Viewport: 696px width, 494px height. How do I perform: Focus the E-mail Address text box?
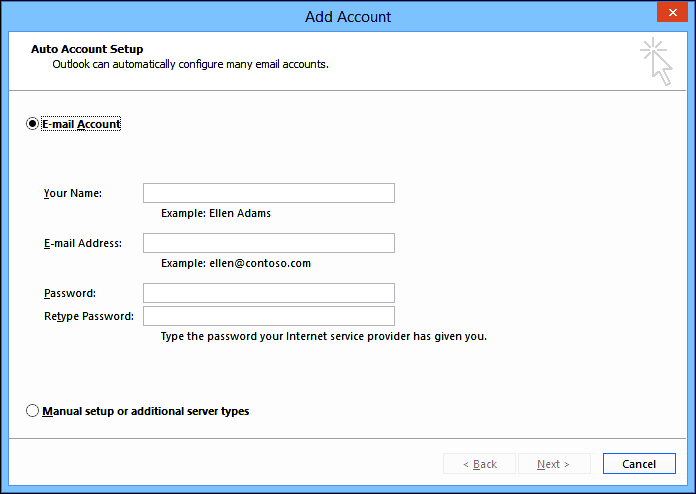(269, 243)
